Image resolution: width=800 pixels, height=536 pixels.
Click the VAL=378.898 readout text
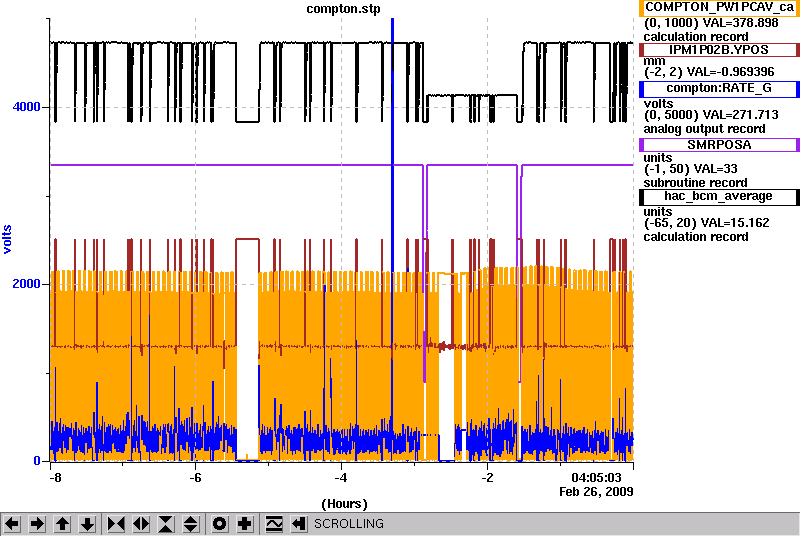[741, 23]
